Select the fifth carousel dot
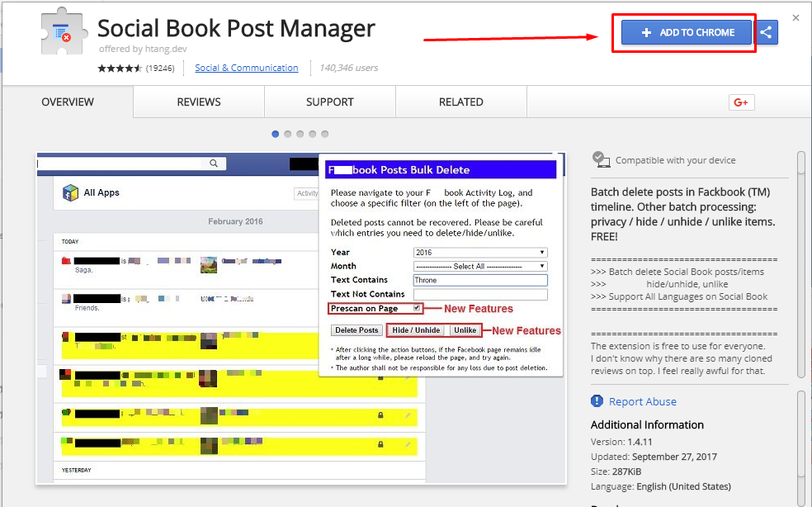Image resolution: width=812 pixels, height=507 pixels. (x=324, y=135)
